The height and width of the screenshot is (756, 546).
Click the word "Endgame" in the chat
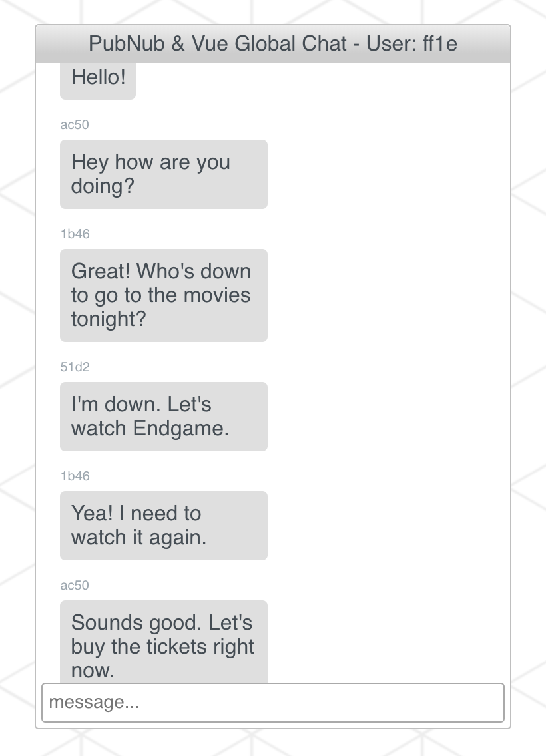click(x=180, y=428)
